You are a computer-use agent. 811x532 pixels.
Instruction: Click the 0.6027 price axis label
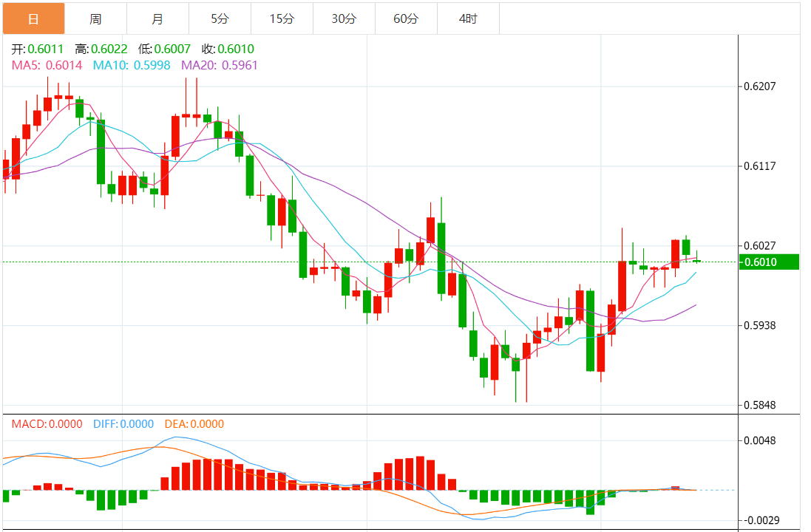click(x=760, y=245)
